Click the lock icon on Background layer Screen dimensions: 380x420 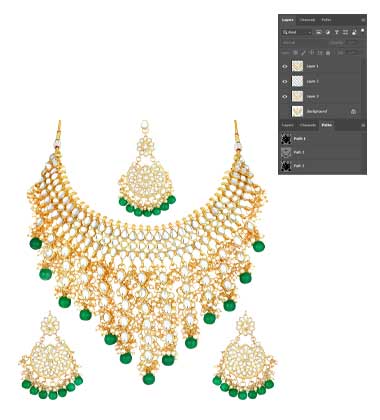click(x=353, y=112)
